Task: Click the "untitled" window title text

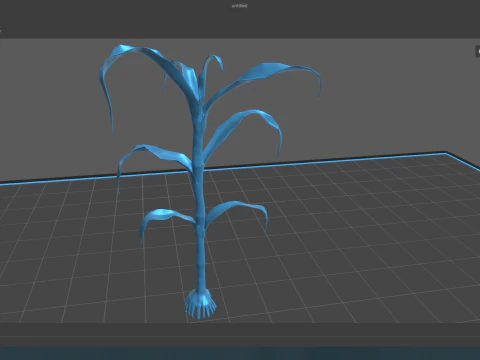Action: pos(240,6)
